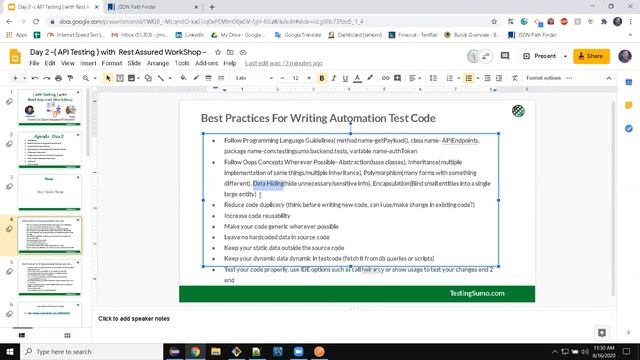The width and height of the screenshot is (640, 360).
Task: Click the Undo icon in toolbar
Action: 35,78
